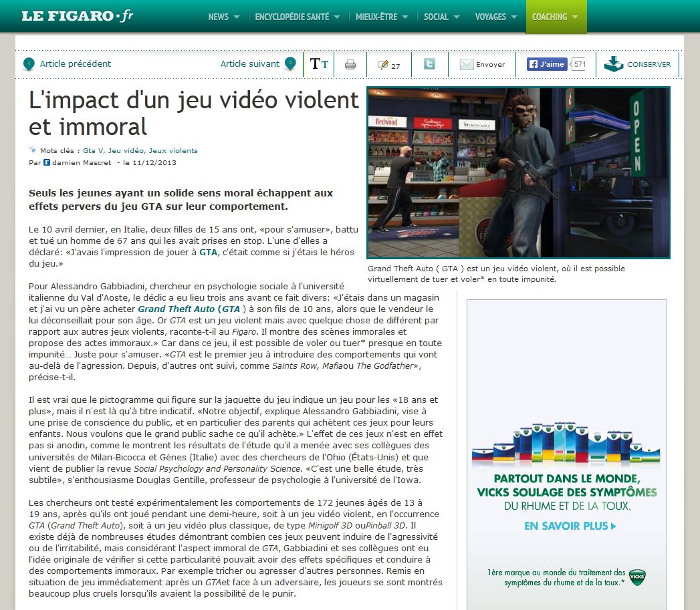
Task: Click the Envoyer email text
Action: (490, 65)
